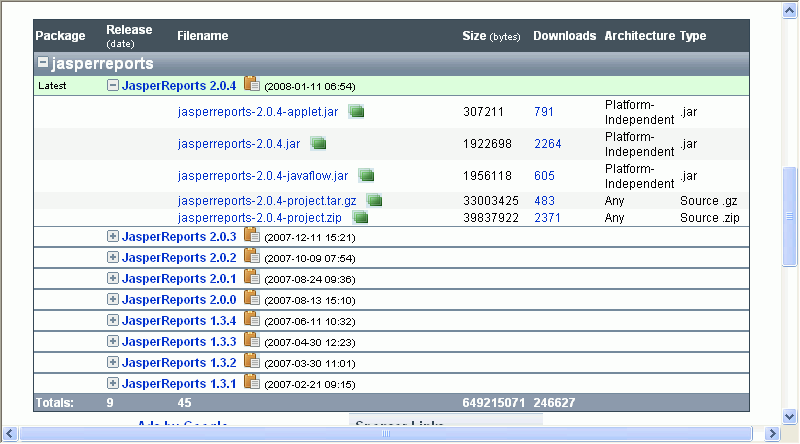Collapse the JasperReports 2.0.4 release
The width and height of the screenshot is (800, 444).
click(x=113, y=85)
